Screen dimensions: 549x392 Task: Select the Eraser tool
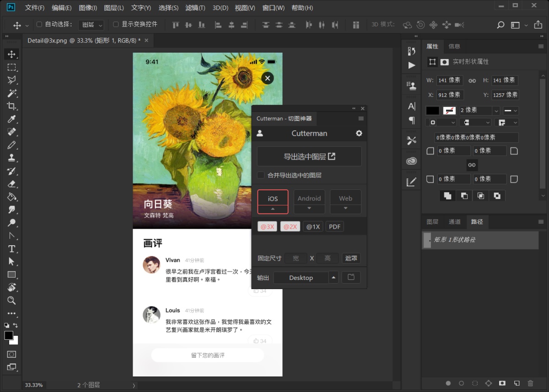pos(11,184)
